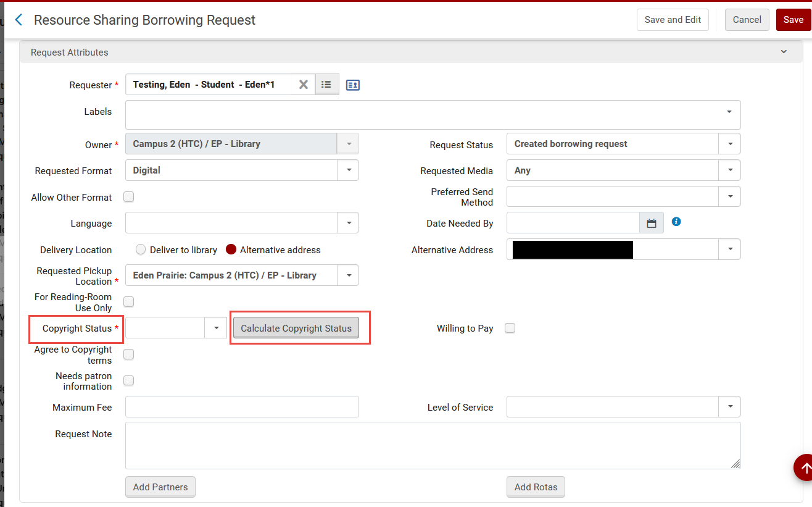Viewport: 812px width, 507px height.
Task: Enable For Reading-Room Use Only checkbox
Action: coord(129,301)
